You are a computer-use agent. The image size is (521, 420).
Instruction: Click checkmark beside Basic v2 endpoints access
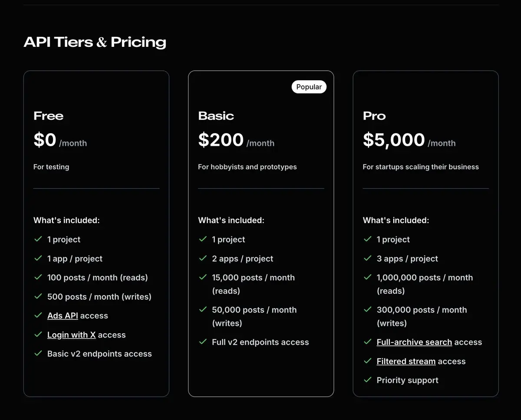tap(38, 353)
